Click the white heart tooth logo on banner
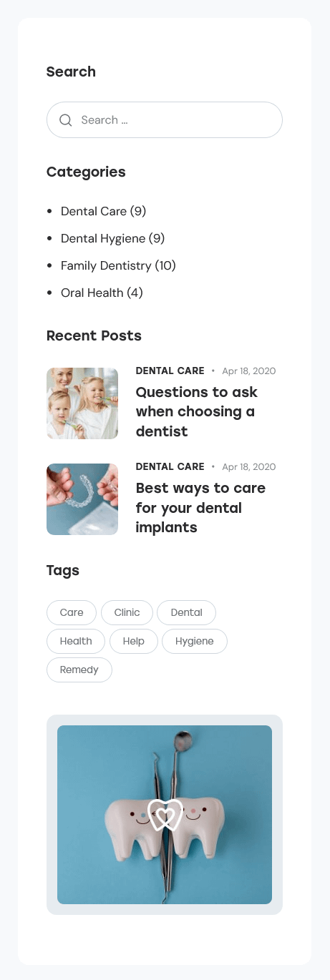Viewport: 330px width, 980px height. pos(165,815)
